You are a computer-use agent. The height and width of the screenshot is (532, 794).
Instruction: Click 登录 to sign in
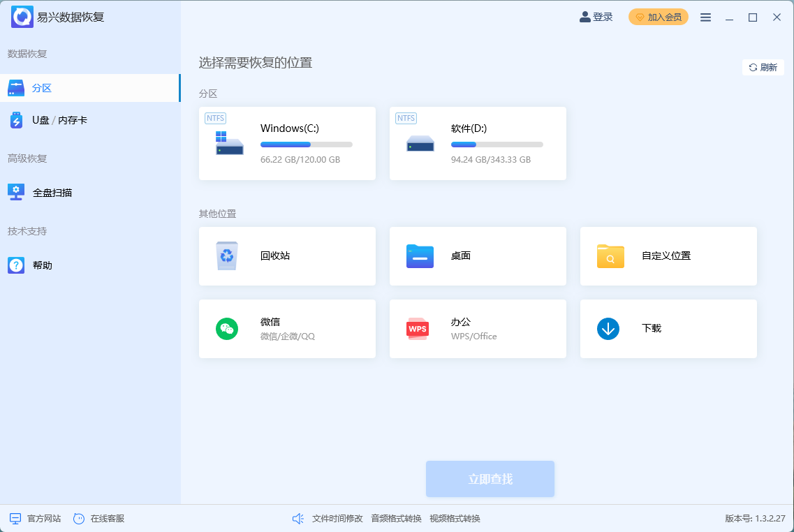tap(596, 17)
